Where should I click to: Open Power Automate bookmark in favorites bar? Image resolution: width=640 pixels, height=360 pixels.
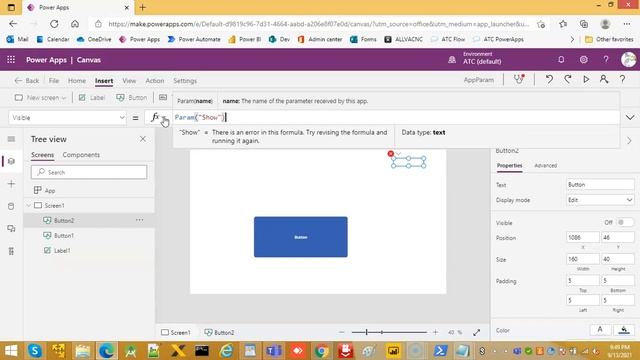click(x=194, y=39)
